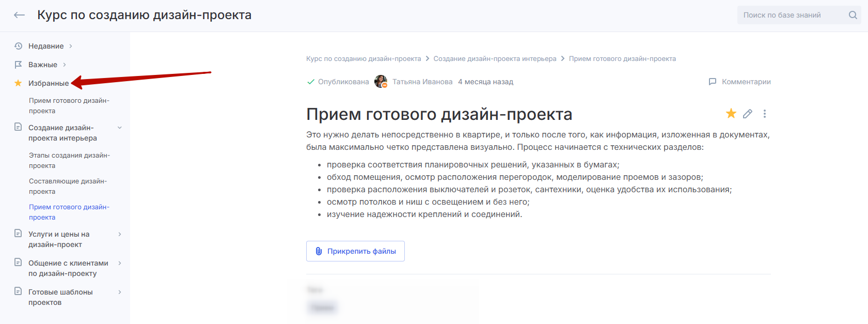Viewport: 868px width, 324px height.
Task: Expand the Недавние section chevron
Action: pos(71,46)
